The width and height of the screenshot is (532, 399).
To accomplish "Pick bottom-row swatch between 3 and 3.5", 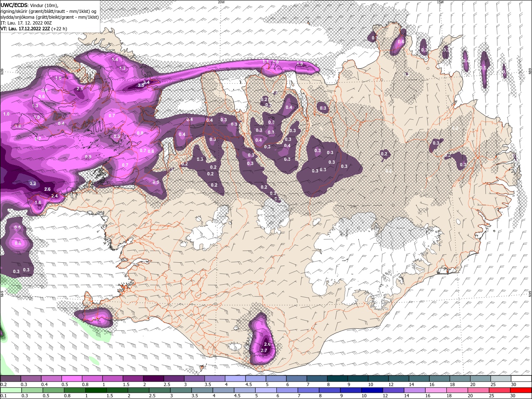I will click(180, 390).
